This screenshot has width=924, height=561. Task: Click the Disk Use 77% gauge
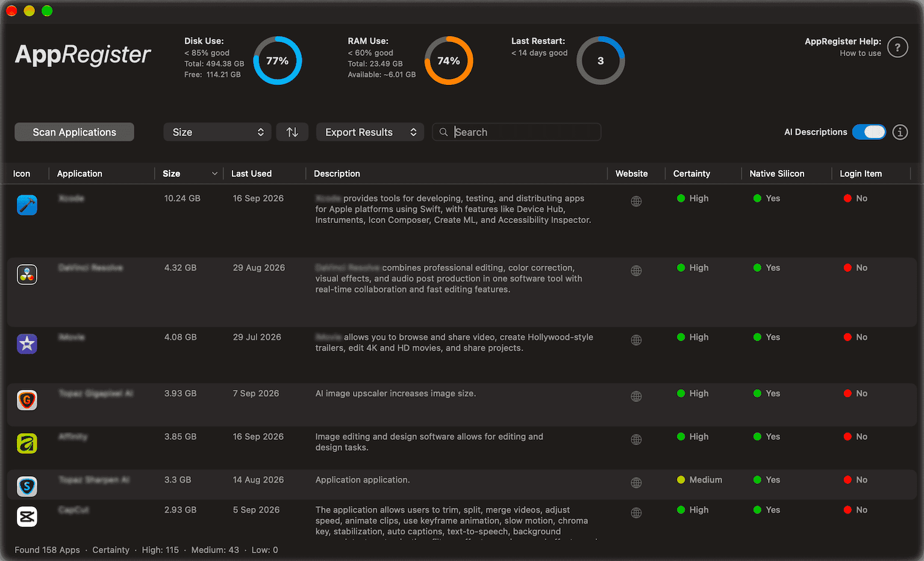pos(278,60)
